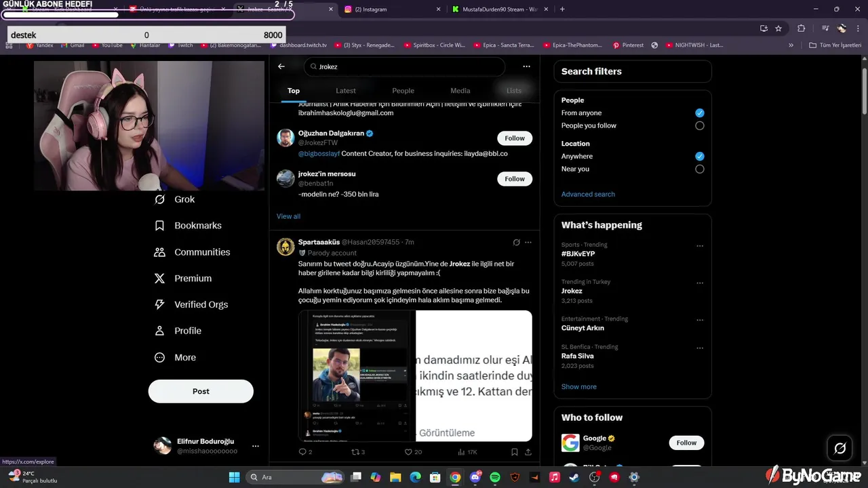This screenshot has height=488, width=868.
Task: Open Bookmarks from the sidebar icon
Action: (159, 226)
